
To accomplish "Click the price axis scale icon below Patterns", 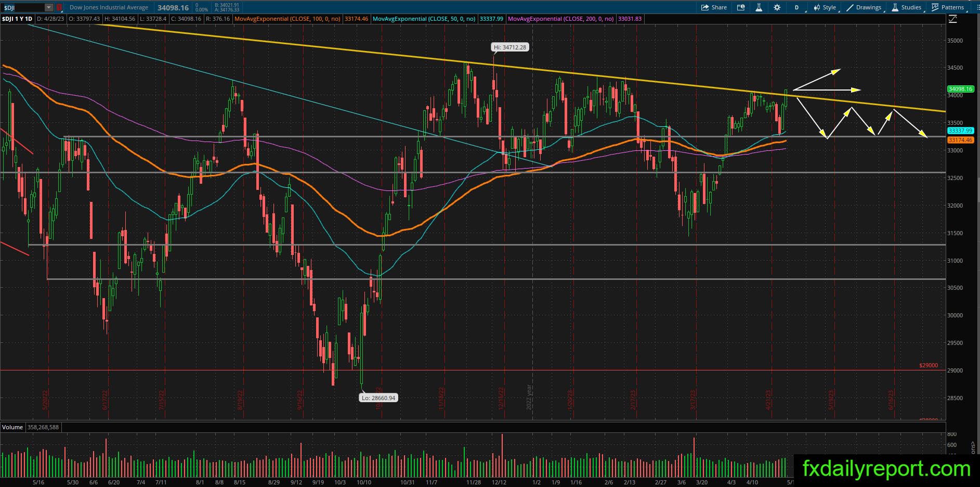I will tap(952, 19).
